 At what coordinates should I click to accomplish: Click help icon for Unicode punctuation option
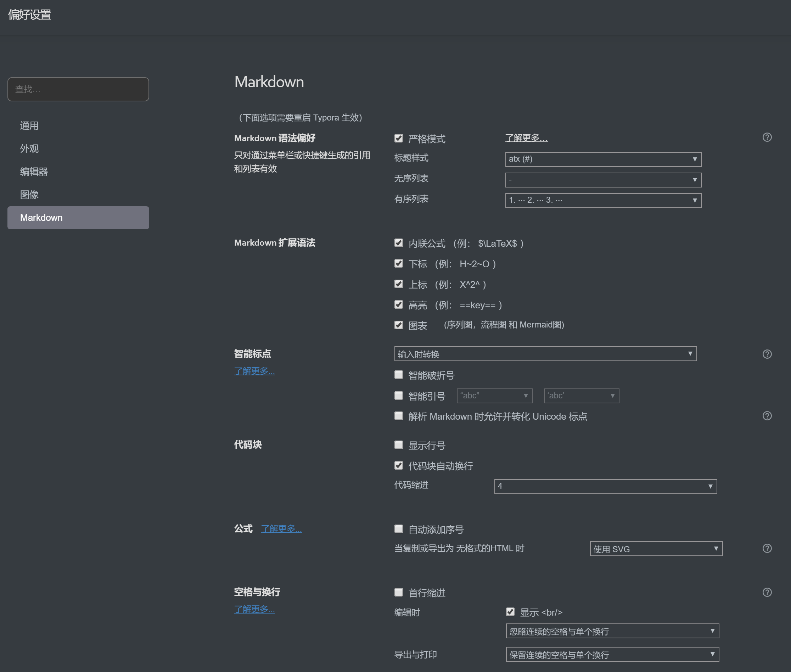(x=767, y=416)
